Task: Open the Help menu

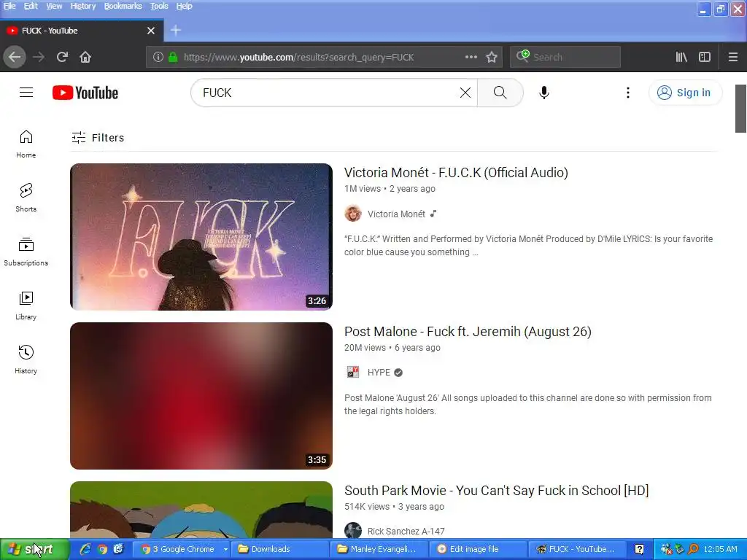Action: [x=184, y=6]
